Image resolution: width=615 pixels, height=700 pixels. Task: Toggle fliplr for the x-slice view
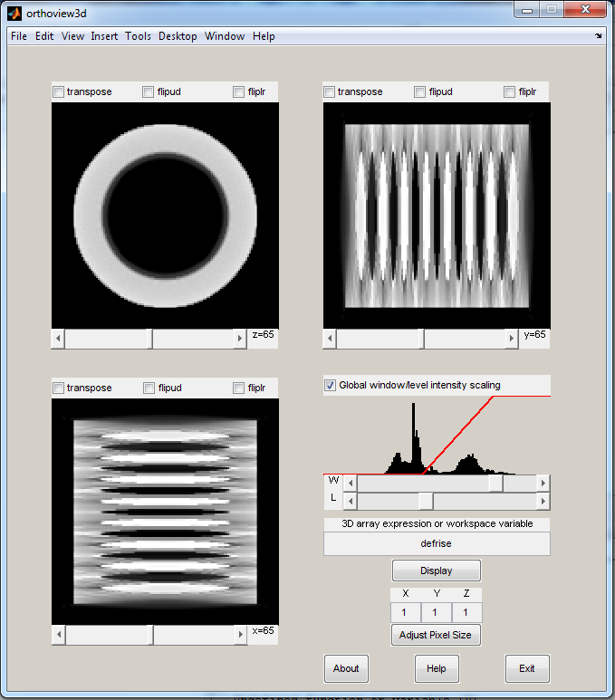pos(239,388)
